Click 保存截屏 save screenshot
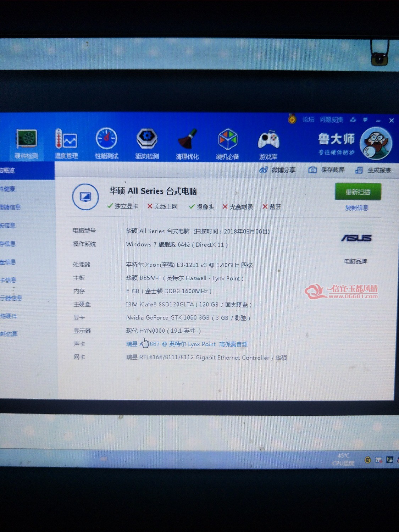 pos(326,170)
